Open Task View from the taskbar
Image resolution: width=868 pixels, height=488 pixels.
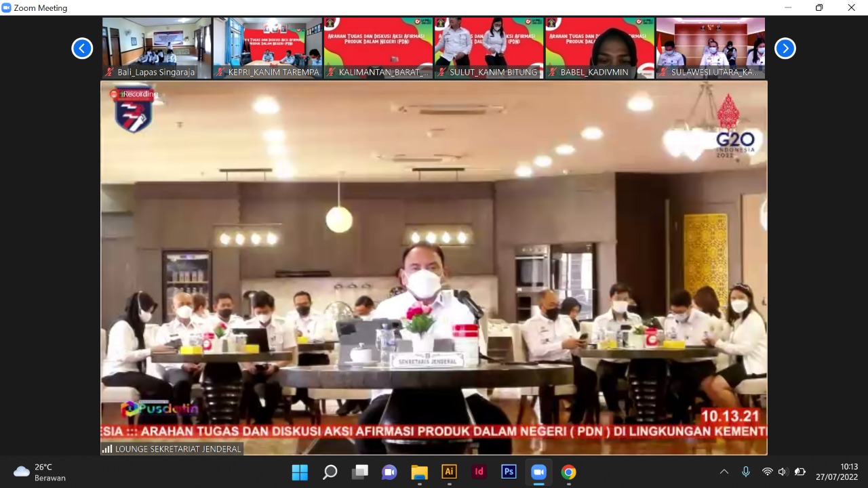(359, 472)
